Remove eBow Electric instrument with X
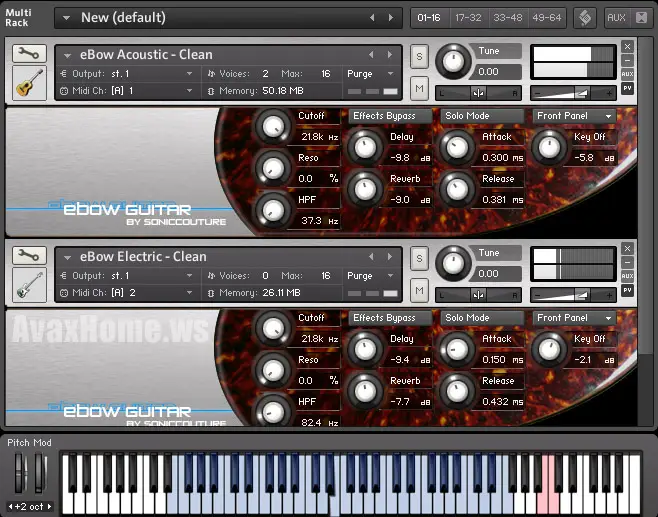This screenshot has width=658, height=517. [x=627, y=249]
